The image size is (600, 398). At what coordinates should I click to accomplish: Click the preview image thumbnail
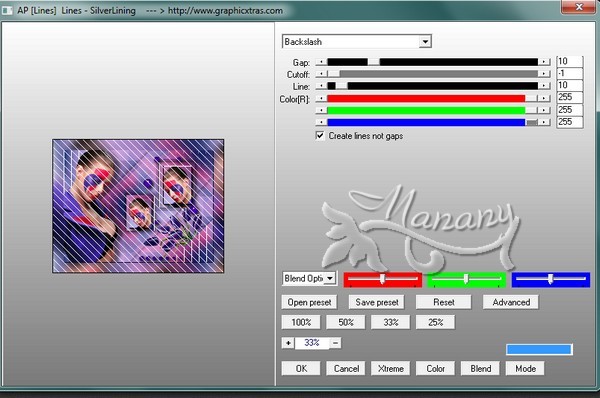click(x=138, y=206)
